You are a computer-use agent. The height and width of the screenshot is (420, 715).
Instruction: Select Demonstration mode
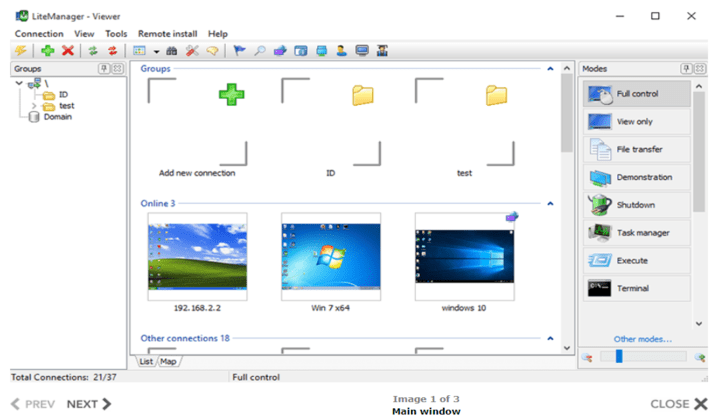[x=637, y=177]
